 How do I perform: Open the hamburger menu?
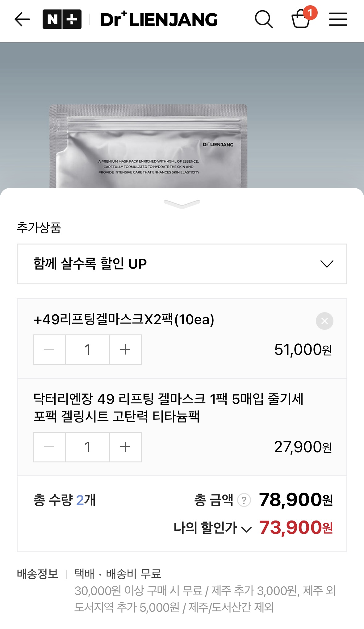[338, 19]
